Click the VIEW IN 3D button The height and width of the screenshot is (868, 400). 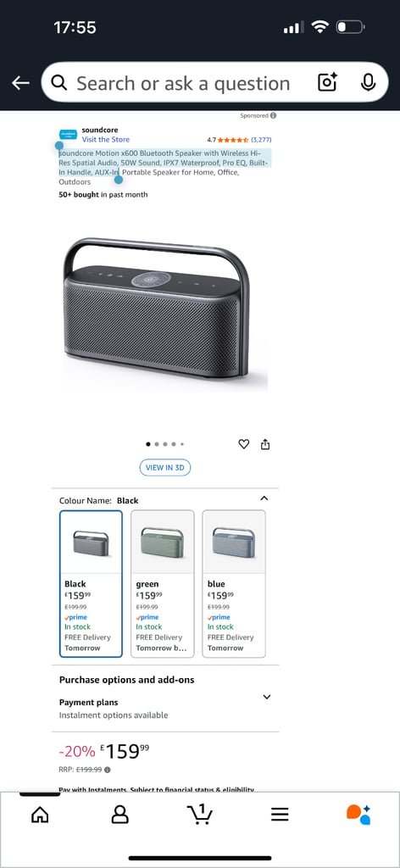pos(165,467)
